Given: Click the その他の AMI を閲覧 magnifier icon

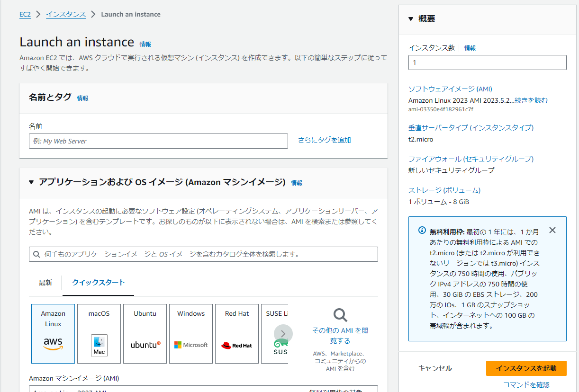Looking at the screenshot, I should [x=339, y=315].
